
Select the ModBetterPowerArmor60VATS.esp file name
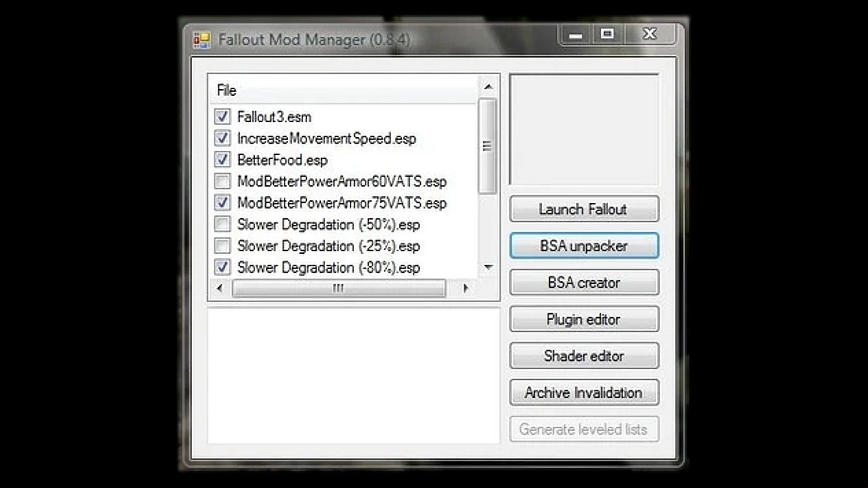342,181
